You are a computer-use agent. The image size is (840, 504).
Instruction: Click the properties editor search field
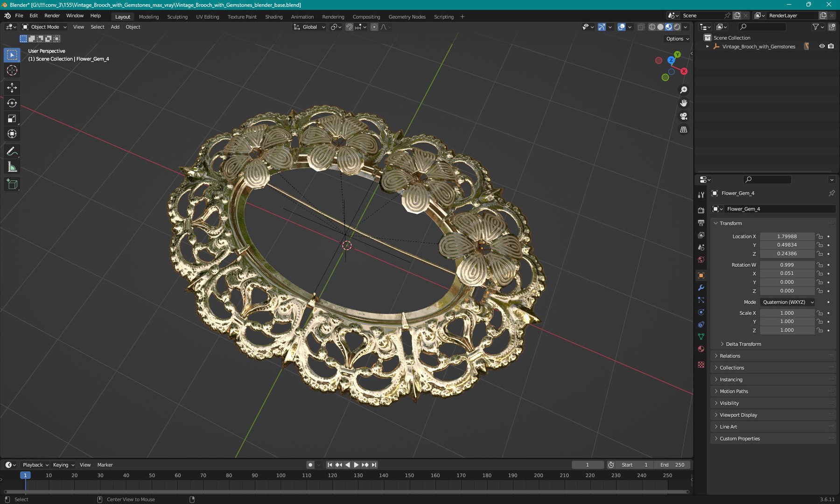pos(767,180)
